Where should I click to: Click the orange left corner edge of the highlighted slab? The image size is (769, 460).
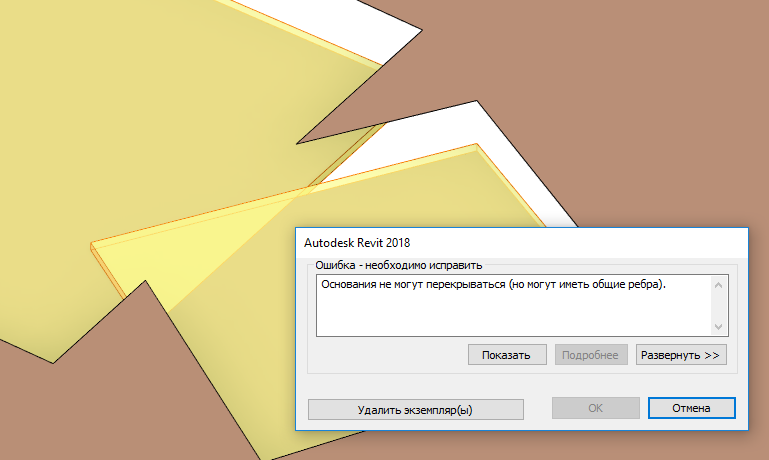[x=93, y=247]
